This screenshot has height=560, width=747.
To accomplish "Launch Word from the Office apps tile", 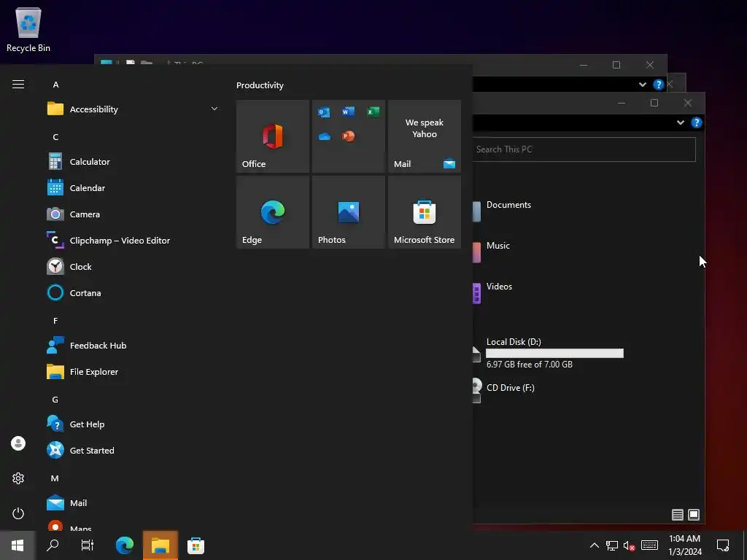I will 348,112.
